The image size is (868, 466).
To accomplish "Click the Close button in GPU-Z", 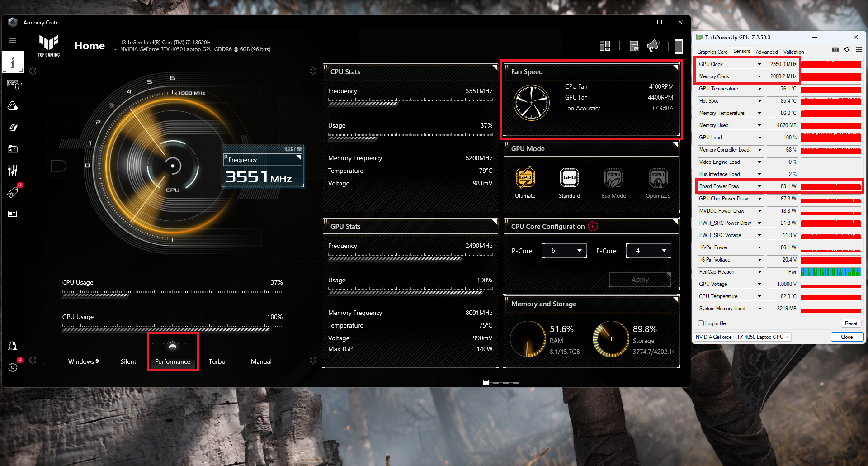I will [847, 337].
